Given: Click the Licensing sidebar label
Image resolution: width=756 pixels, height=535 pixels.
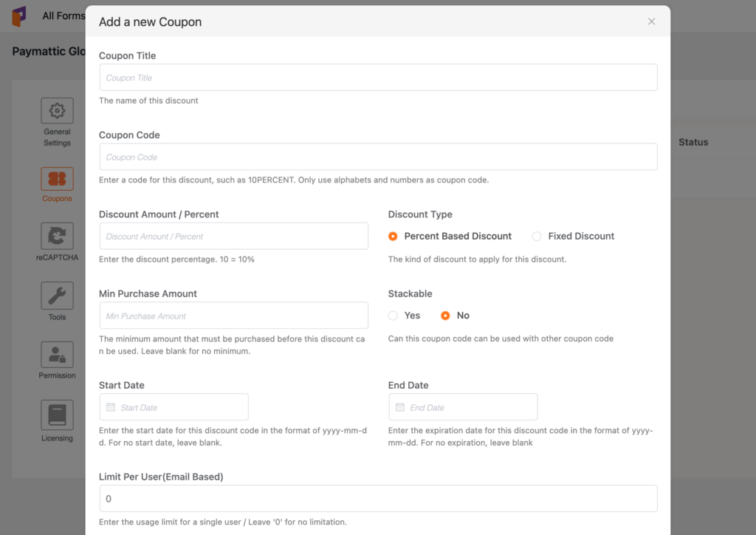Looking at the screenshot, I should tap(57, 438).
